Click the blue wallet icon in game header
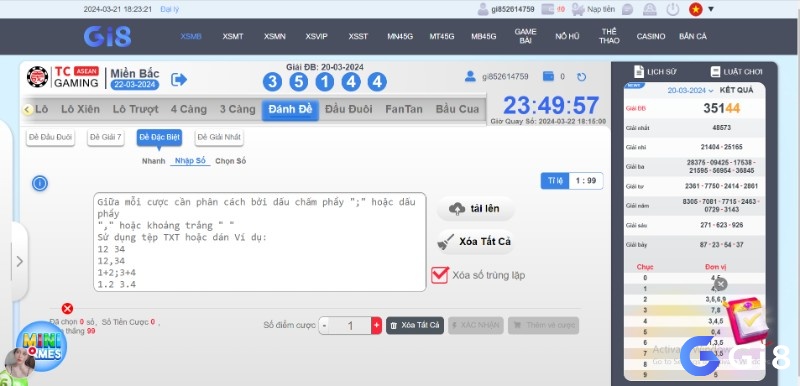800x386 pixels. click(x=548, y=76)
